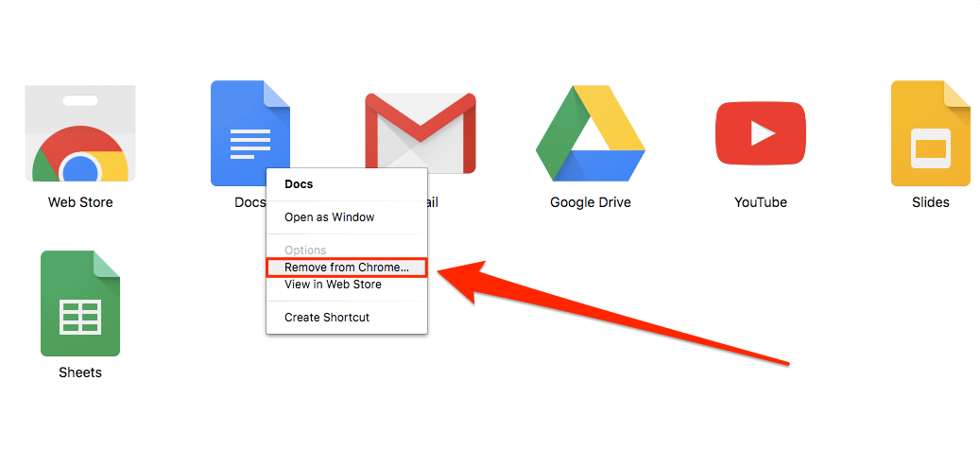Open the Gmail envelope icon
The image size is (980, 450).
420,132
